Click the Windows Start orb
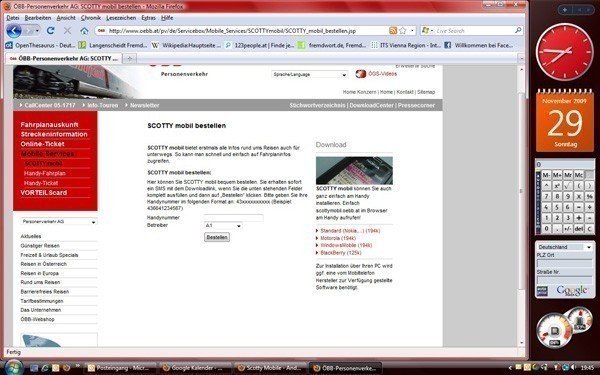 [x=14, y=367]
